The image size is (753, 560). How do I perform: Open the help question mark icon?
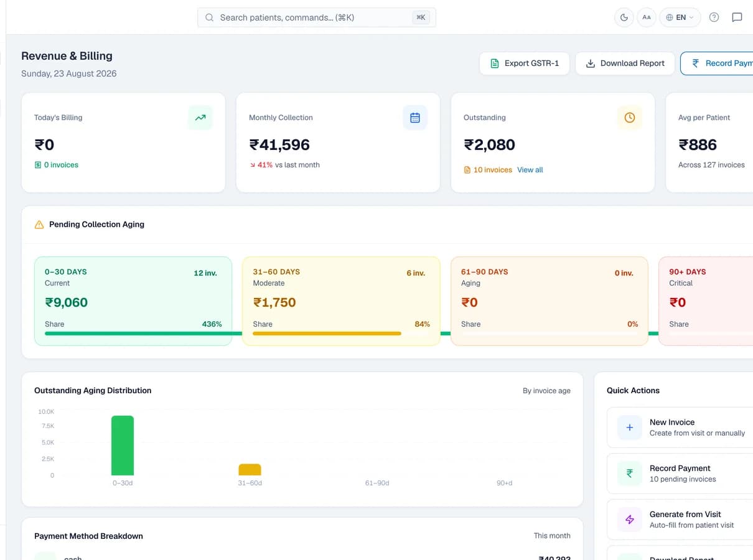(x=714, y=17)
